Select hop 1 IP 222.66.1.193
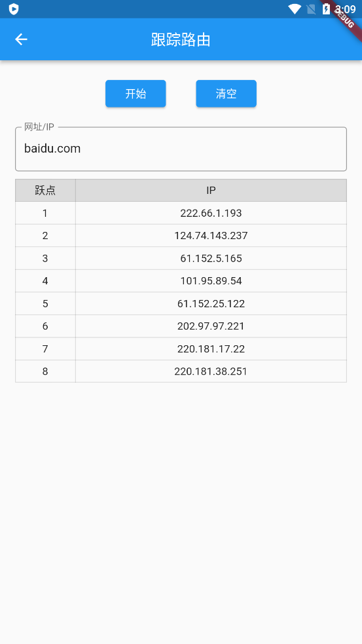Screen dimensions: 362x644 [211, 213]
